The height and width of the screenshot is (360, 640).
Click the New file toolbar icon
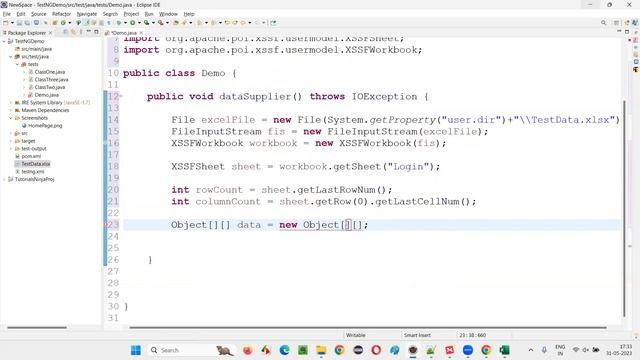coord(6,23)
